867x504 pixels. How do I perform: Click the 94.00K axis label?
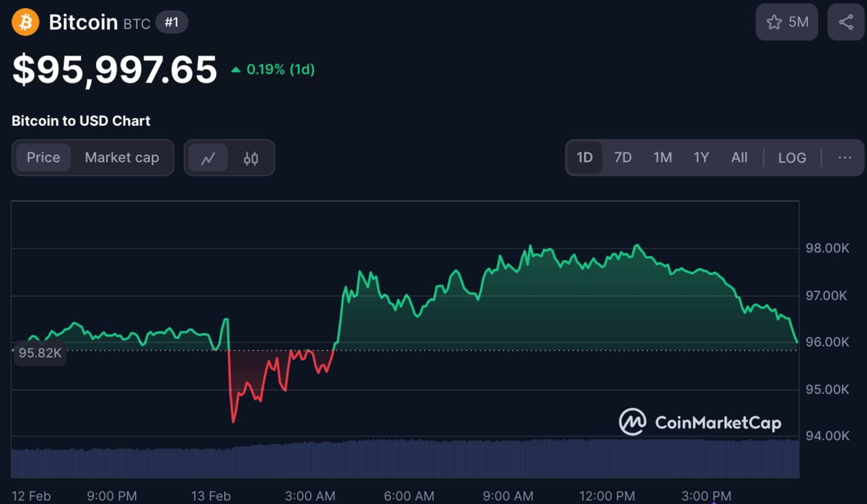pyautogui.click(x=827, y=436)
